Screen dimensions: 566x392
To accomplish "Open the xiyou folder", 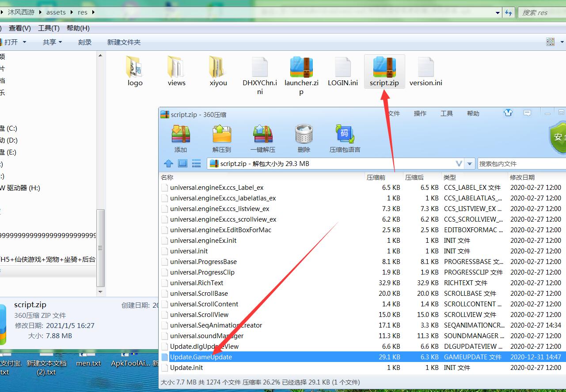I will (x=218, y=72).
